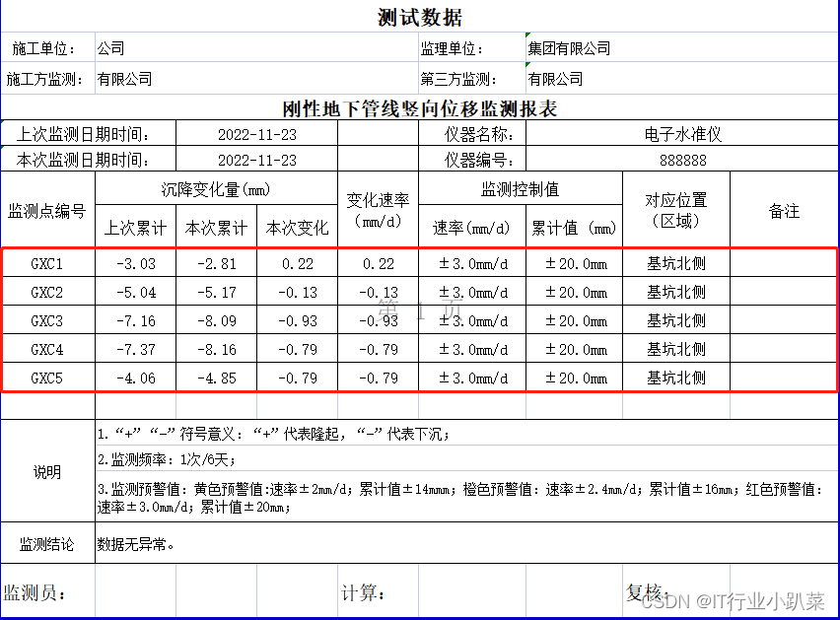Viewport: 840px width, 620px height.
Task: Select the '-5.17' cell in GXC2 row
Action: click(x=216, y=292)
